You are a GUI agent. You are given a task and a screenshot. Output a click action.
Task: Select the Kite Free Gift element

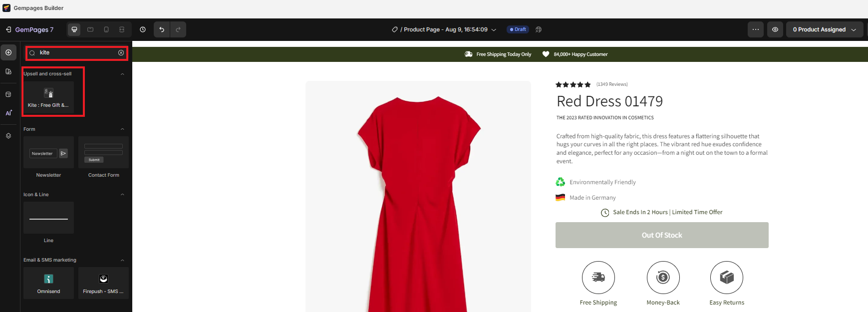click(x=48, y=97)
